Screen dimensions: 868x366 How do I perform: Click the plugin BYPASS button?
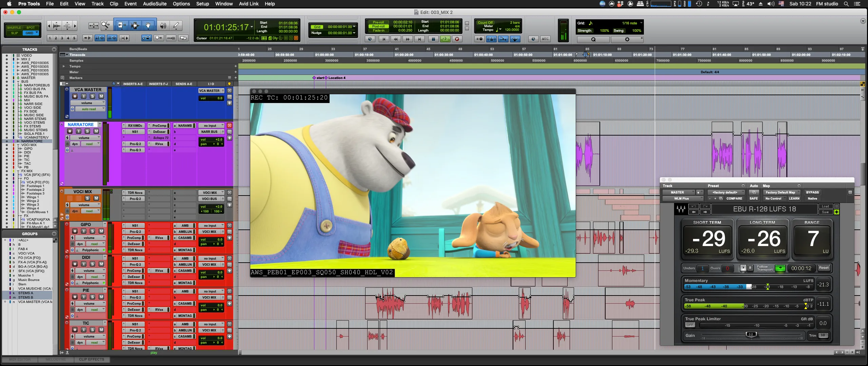(x=812, y=192)
